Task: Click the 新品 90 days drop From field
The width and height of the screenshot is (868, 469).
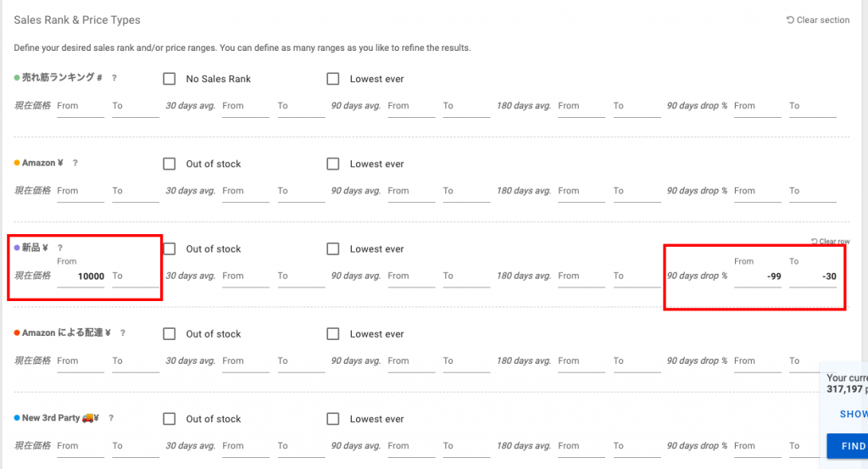Action: click(x=758, y=276)
